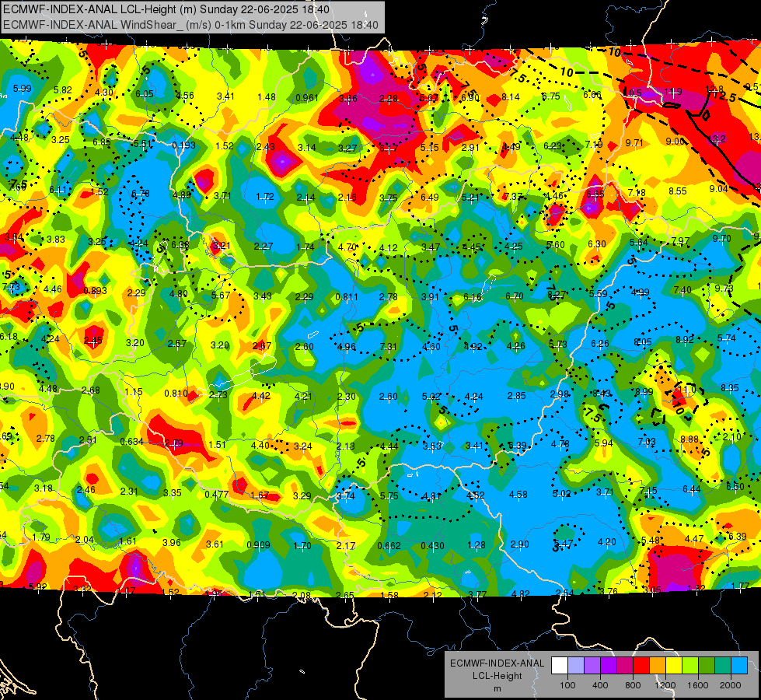The width and height of the screenshot is (761, 700).
Task: Click the wind shear value 4.21
Action: [303, 396]
